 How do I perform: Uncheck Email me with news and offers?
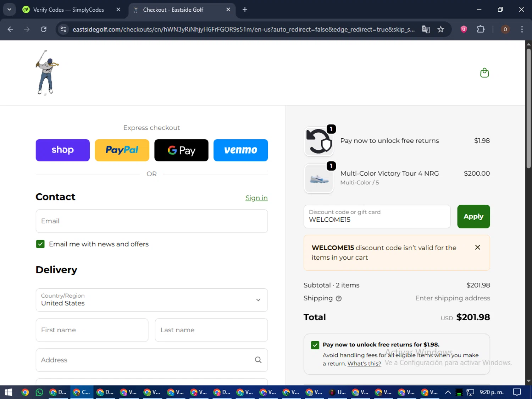pyautogui.click(x=40, y=244)
